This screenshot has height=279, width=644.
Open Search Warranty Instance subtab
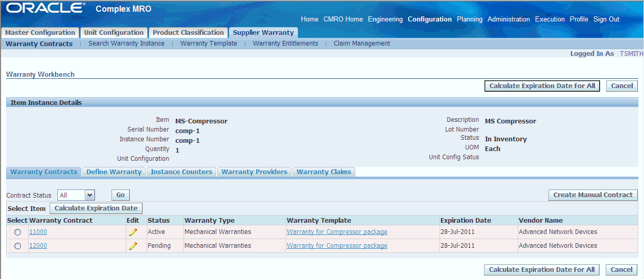click(x=126, y=44)
